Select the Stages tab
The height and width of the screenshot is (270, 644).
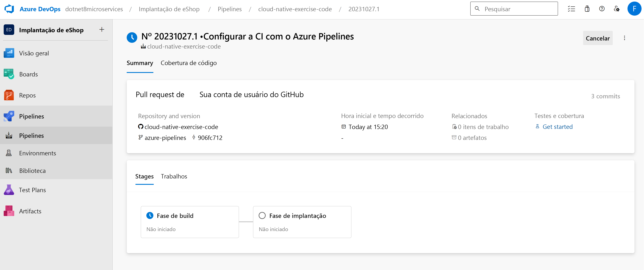[144, 176]
